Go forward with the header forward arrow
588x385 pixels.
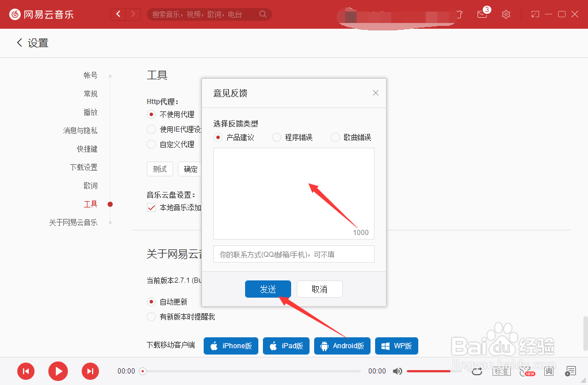[x=133, y=14]
